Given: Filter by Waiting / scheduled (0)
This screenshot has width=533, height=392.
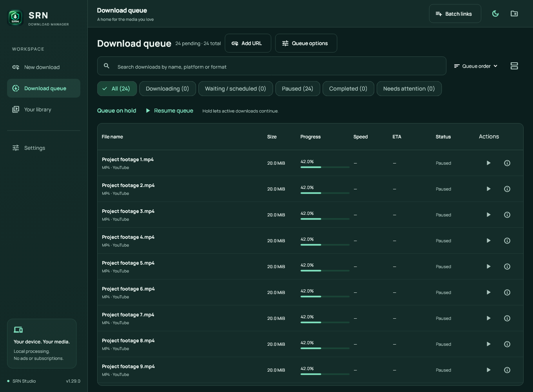Looking at the screenshot, I should point(236,89).
